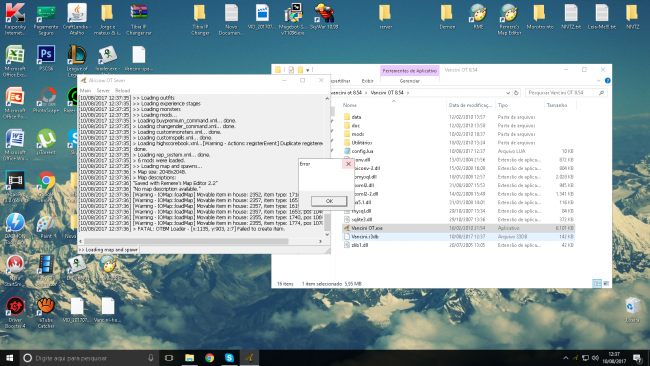The image size is (650, 366).
Task: Sort files by Nome column
Action: point(349,105)
